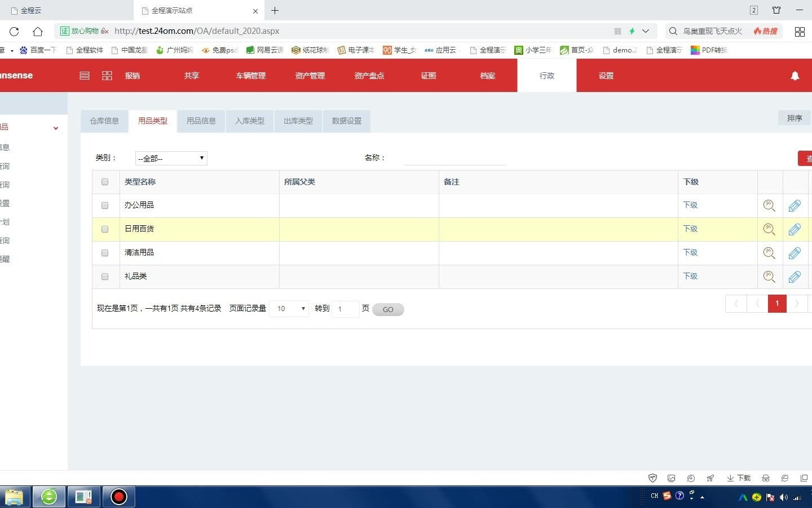Click the rocket speed-up icon in status bar

click(x=710, y=478)
